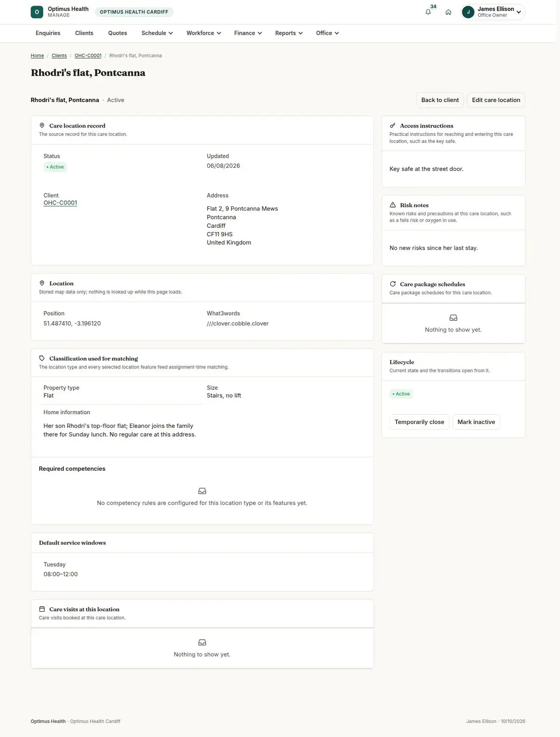Click the Optimus Health green logo
This screenshot has height=737, width=560.
pyautogui.click(x=37, y=12)
